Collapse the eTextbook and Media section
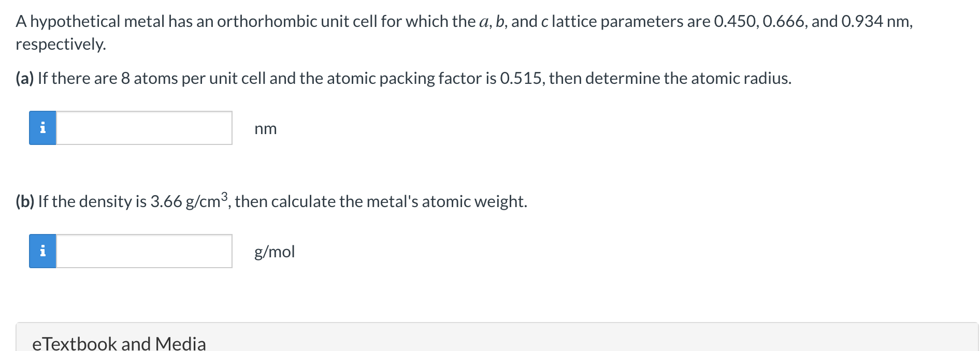The height and width of the screenshot is (351, 980). (120, 343)
